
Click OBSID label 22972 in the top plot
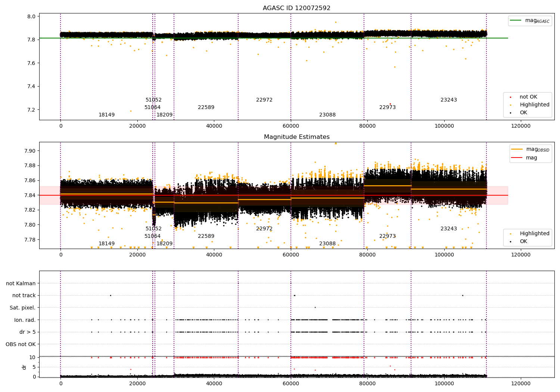tap(264, 100)
